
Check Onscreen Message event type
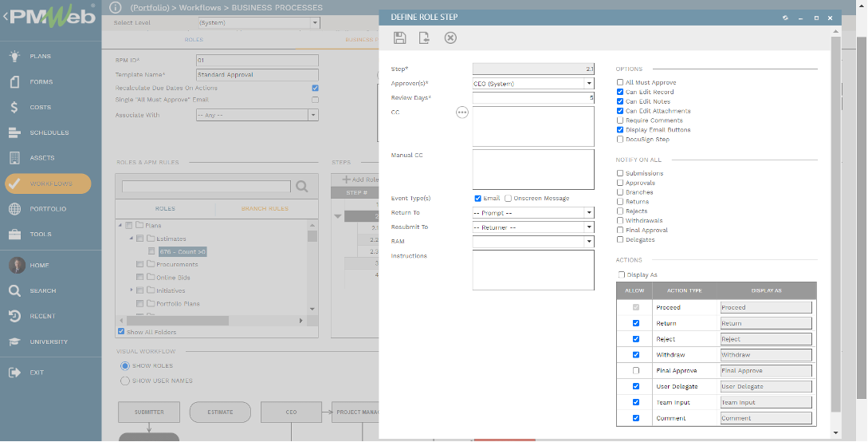coord(509,199)
